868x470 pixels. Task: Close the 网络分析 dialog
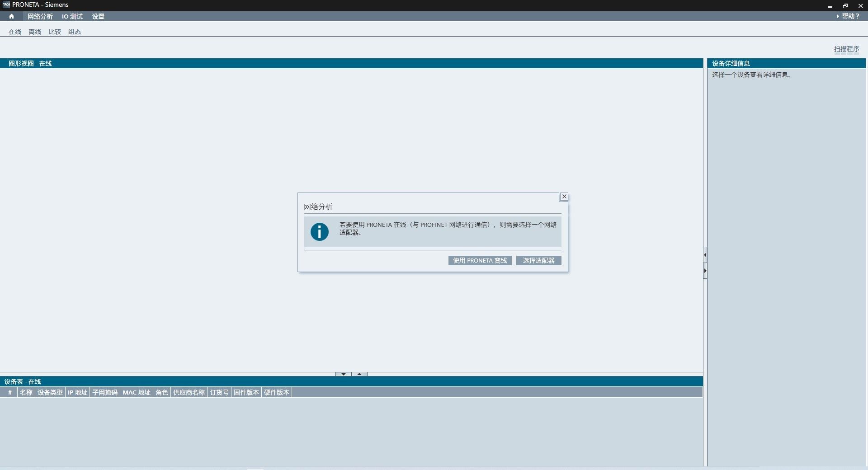564,197
